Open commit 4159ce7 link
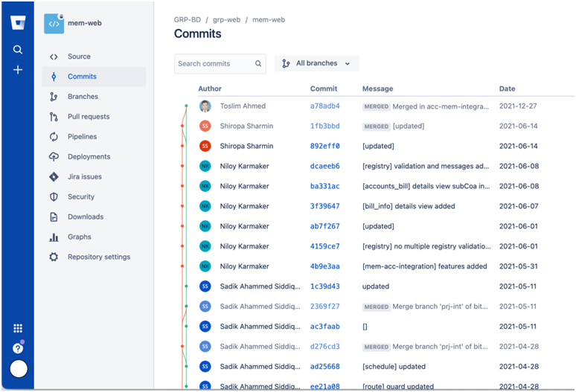576x392 pixels. click(324, 246)
